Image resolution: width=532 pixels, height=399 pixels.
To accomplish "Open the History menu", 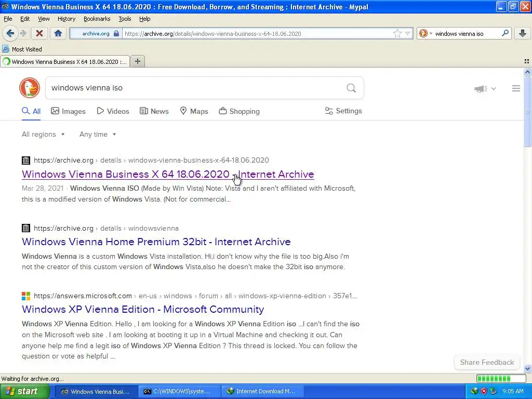I will 66,19.
